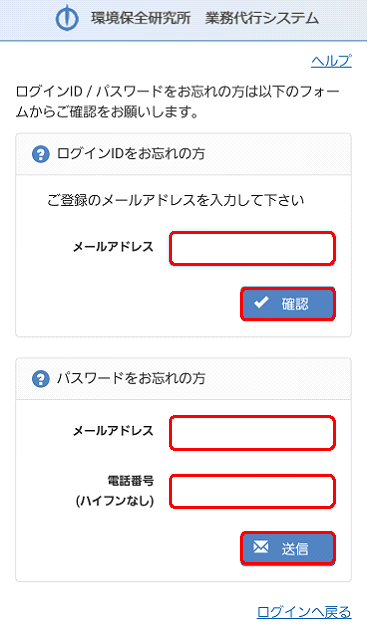Image resolution: width=368 pixels, height=631 pixels.
Task: Click the 環境保全研究所 業務代行システム header title
Action: [205, 19]
